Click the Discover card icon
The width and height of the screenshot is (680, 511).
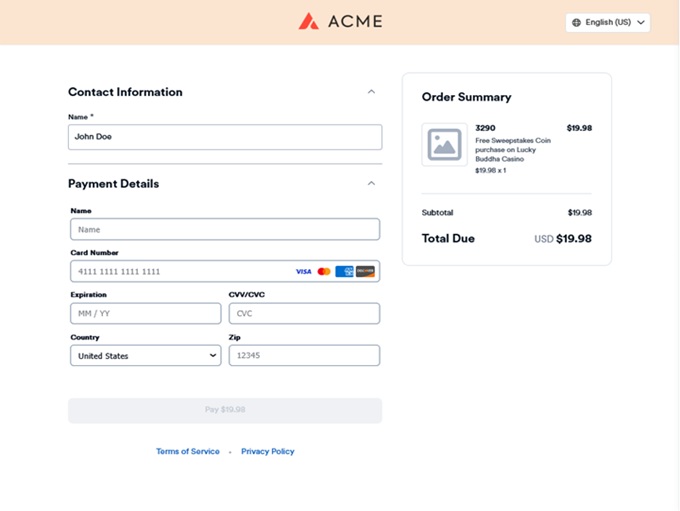point(365,272)
